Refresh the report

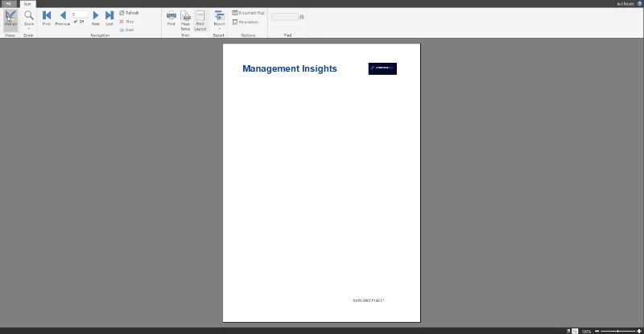tap(129, 13)
